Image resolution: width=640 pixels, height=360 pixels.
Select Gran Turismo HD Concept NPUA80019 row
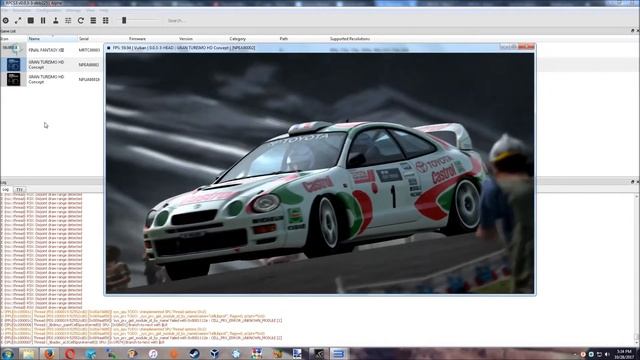tap(52, 79)
